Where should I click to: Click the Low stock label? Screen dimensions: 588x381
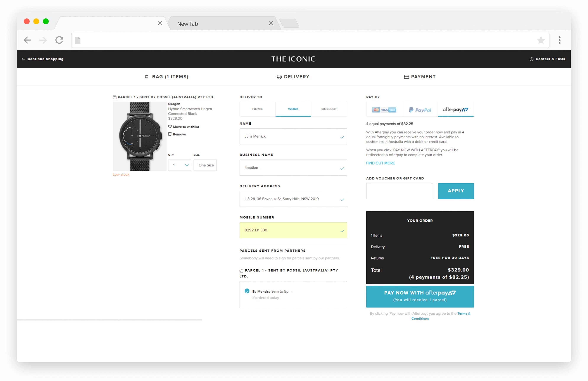click(x=121, y=174)
